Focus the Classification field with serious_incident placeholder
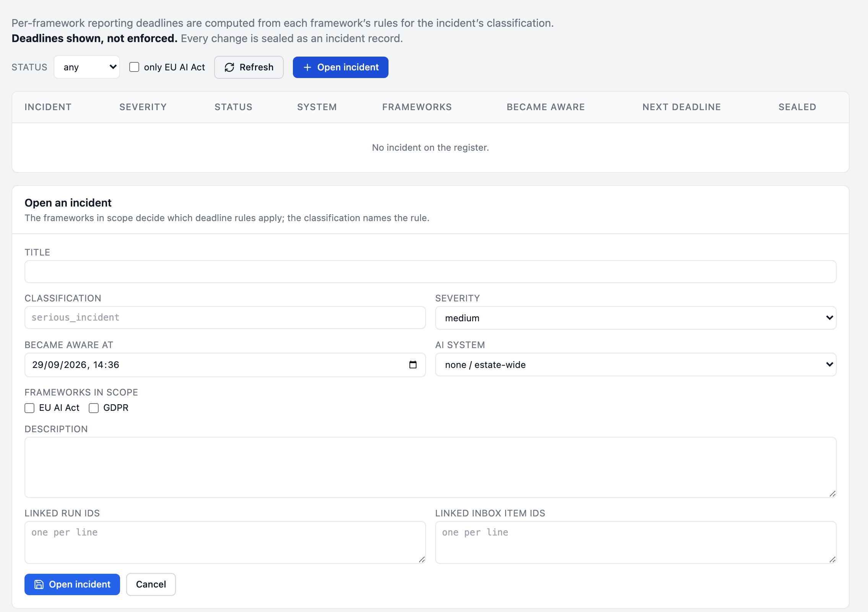This screenshot has height=612, width=868. pos(225,317)
